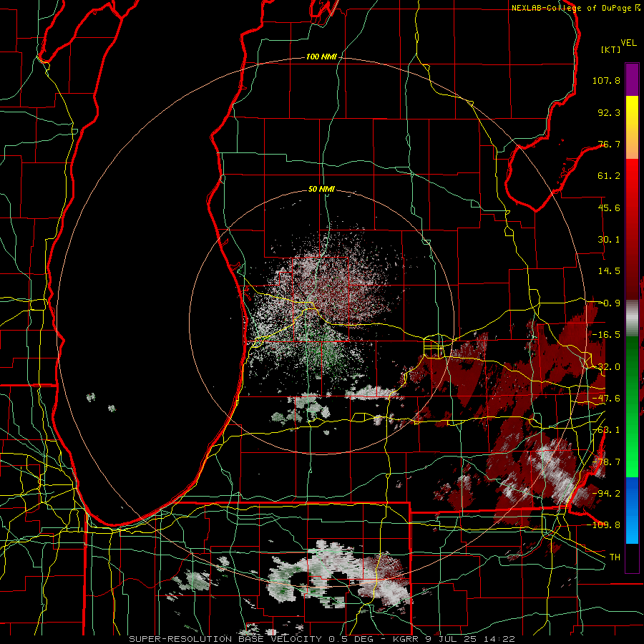Select the 92.3 velocity value
Screen dimensions: 644x644
pyautogui.click(x=609, y=112)
